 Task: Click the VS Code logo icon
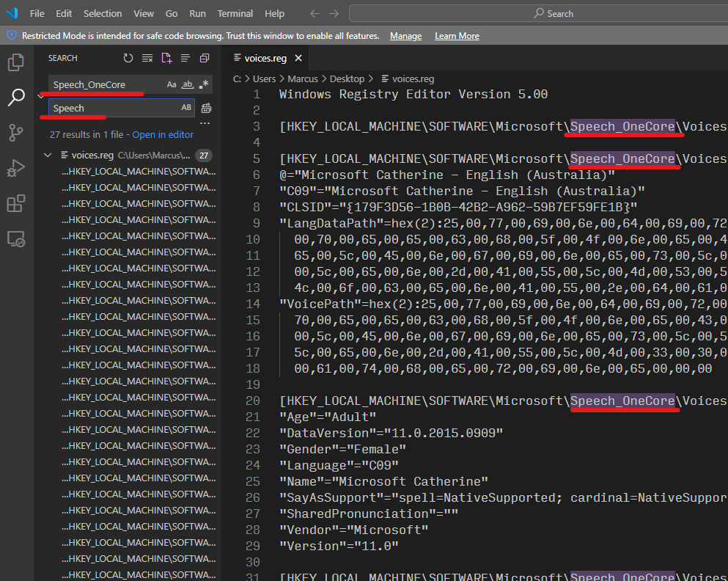(12, 13)
